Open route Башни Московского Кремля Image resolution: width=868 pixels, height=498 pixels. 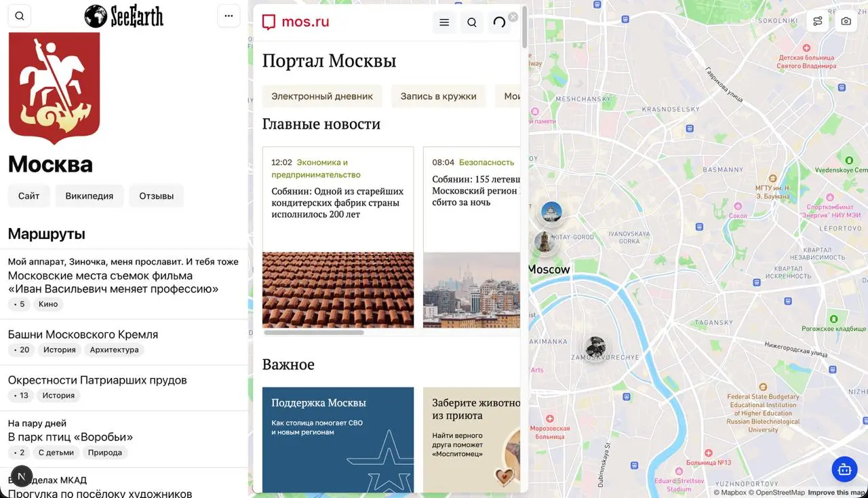point(123,341)
